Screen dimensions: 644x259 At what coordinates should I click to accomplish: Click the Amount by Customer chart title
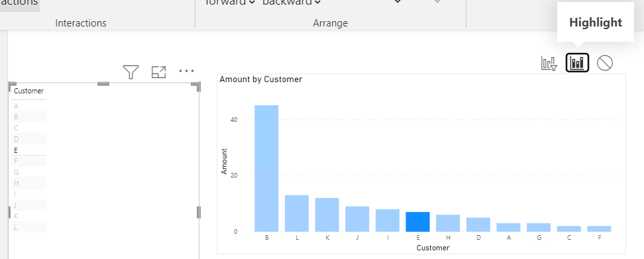(x=261, y=79)
